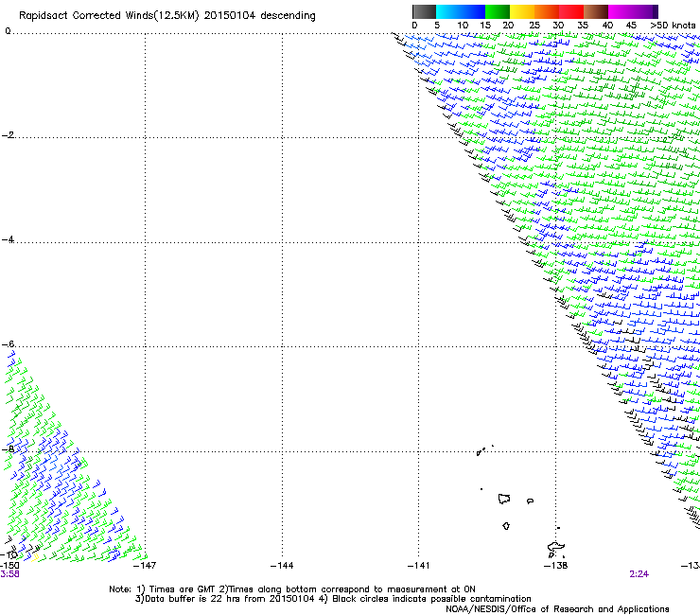Click the yellow 20-25 knots legend color
This screenshot has height=615, width=700.
522,11
